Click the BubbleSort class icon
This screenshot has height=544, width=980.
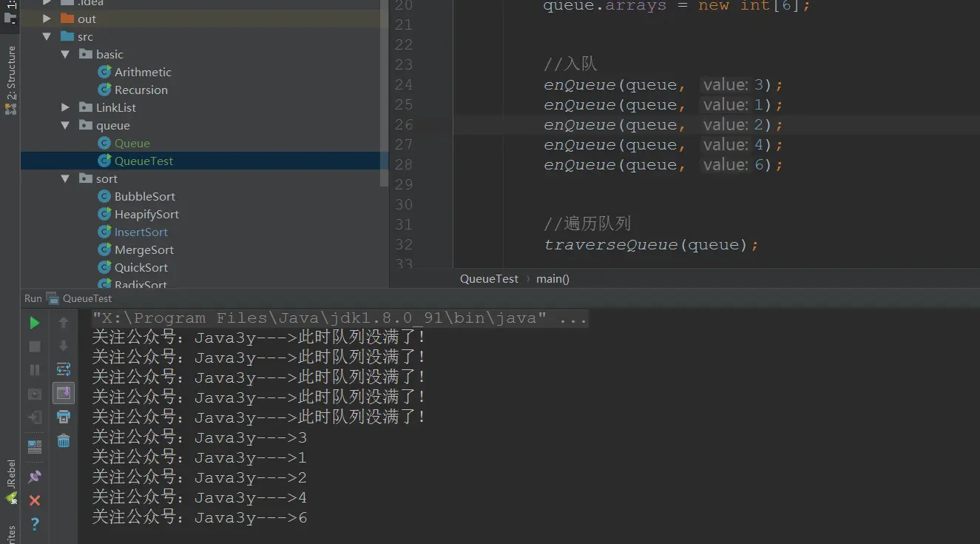[104, 196]
